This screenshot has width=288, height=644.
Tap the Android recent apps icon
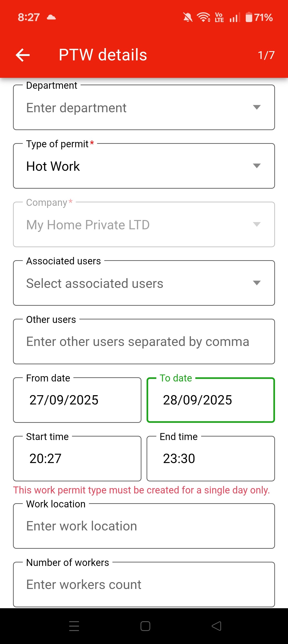tap(74, 626)
